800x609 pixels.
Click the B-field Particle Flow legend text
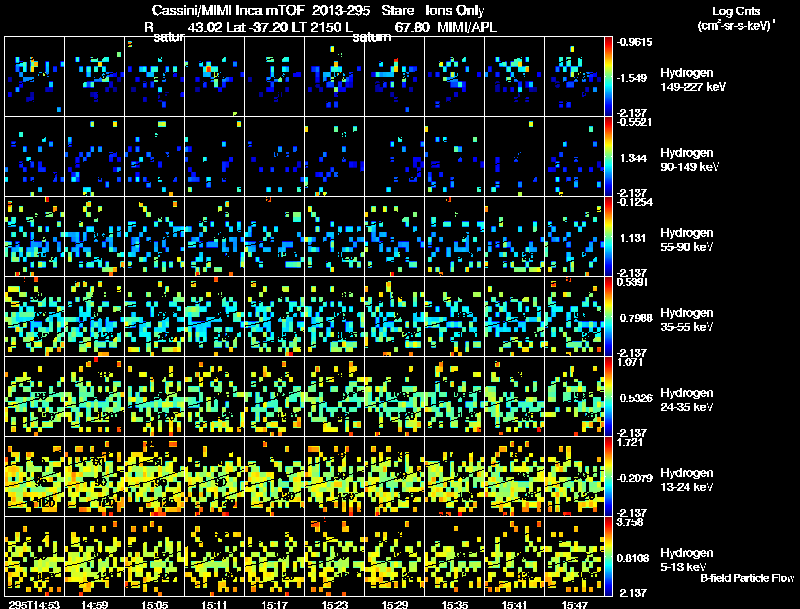(x=746, y=578)
